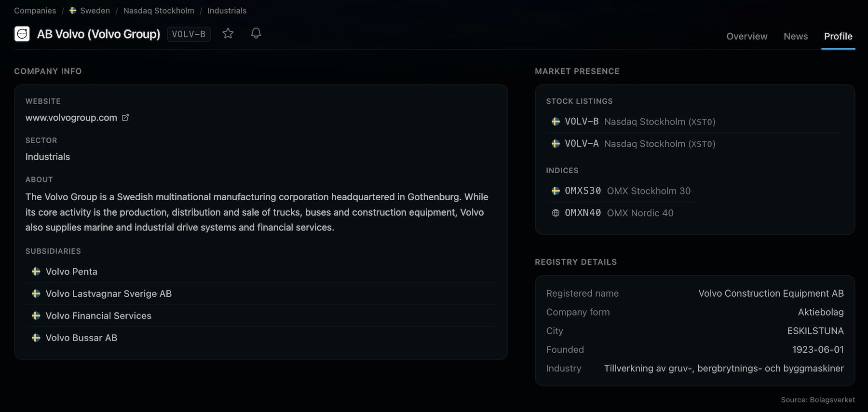Click the STOCK LISTINGS label
The image size is (868, 412).
(x=579, y=101)
